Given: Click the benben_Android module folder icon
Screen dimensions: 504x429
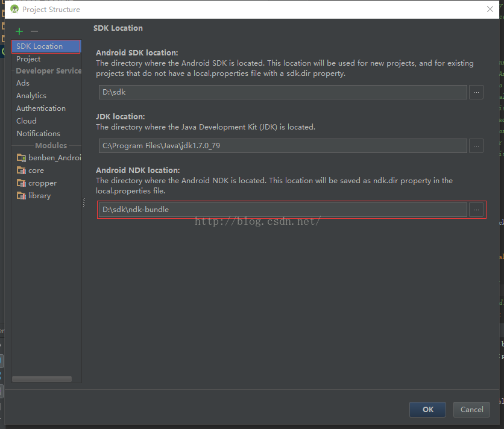Looking at the screenshot, I should [21, 157].
